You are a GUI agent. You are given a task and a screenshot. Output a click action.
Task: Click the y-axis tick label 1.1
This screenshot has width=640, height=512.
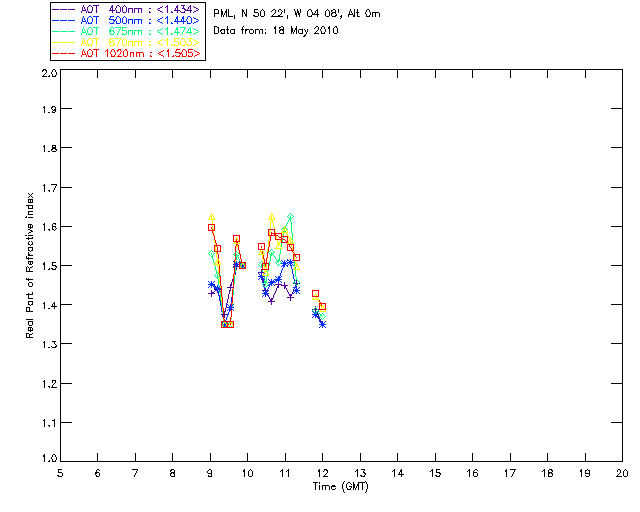[49, 423]
